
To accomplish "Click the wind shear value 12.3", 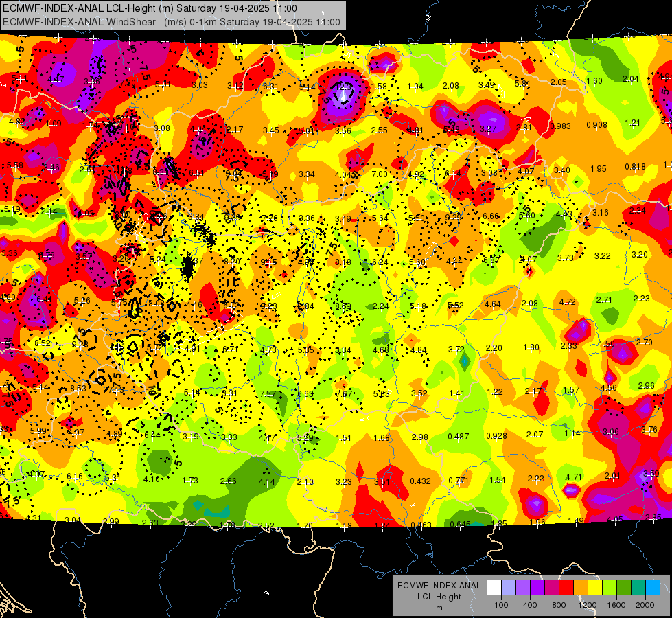I will coord(344,87).
